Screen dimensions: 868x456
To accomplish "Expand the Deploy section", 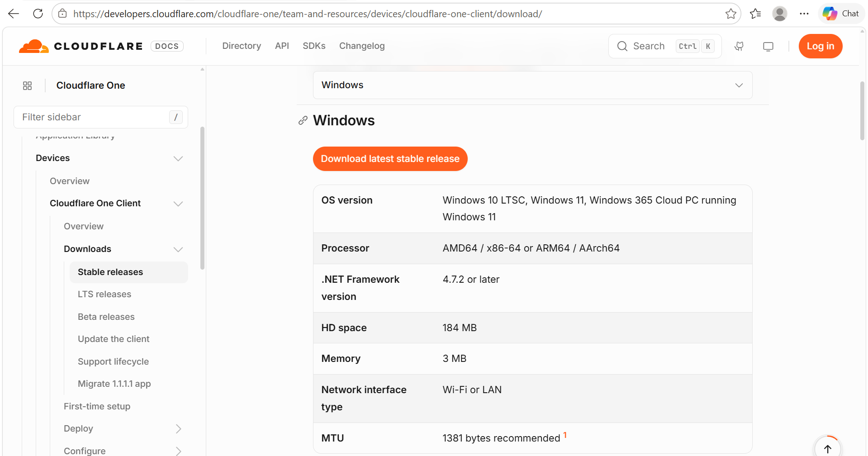I will point(178,429).
